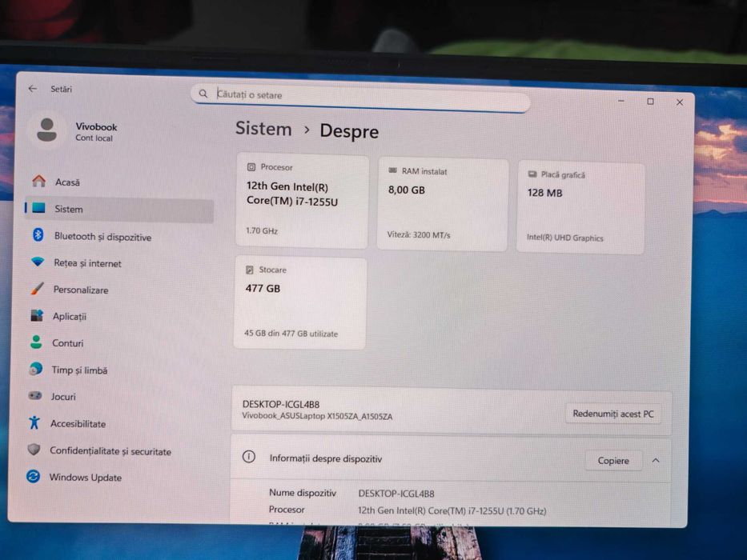Maximize the Setări window

pyautogui.click(x=650, y=102)
